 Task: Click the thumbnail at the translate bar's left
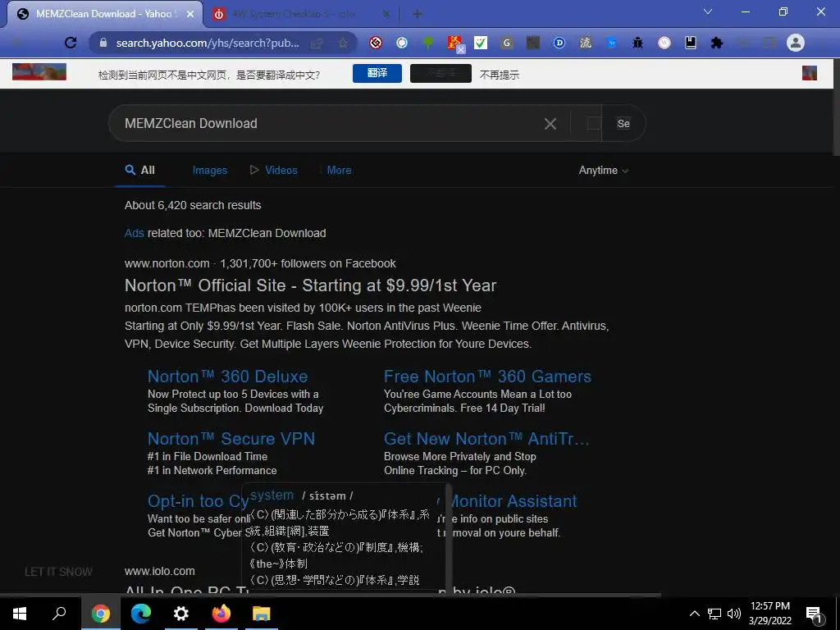(39, 72)
